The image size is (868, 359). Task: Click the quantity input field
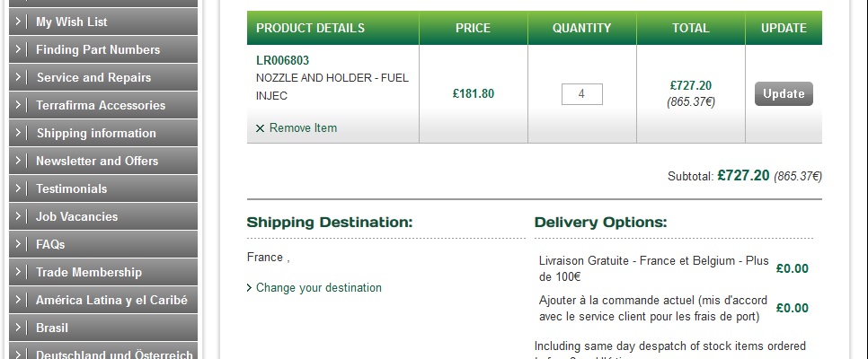click(x=581, y=93)
